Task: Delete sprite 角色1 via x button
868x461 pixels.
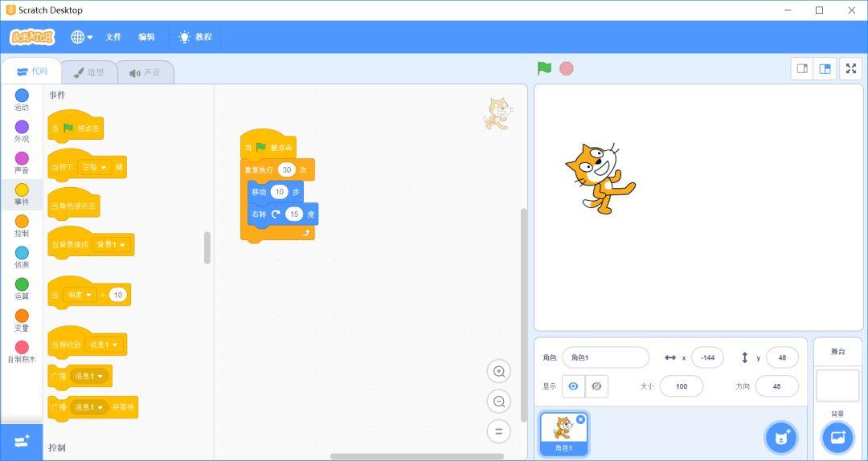Action: pos(580,419)
